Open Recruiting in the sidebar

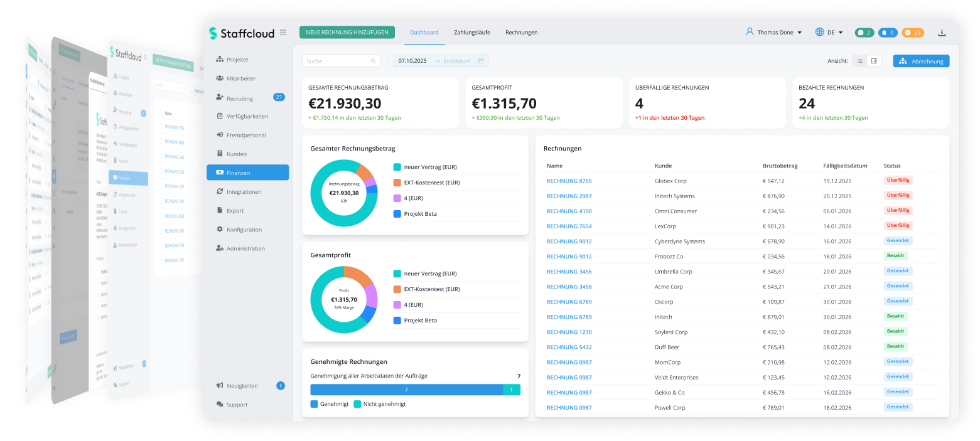(x=240, y=98)
